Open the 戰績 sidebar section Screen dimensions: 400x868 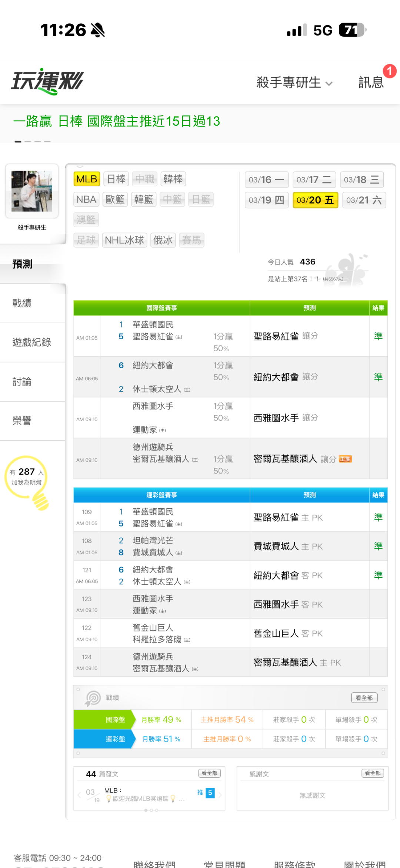coord(33,303)
